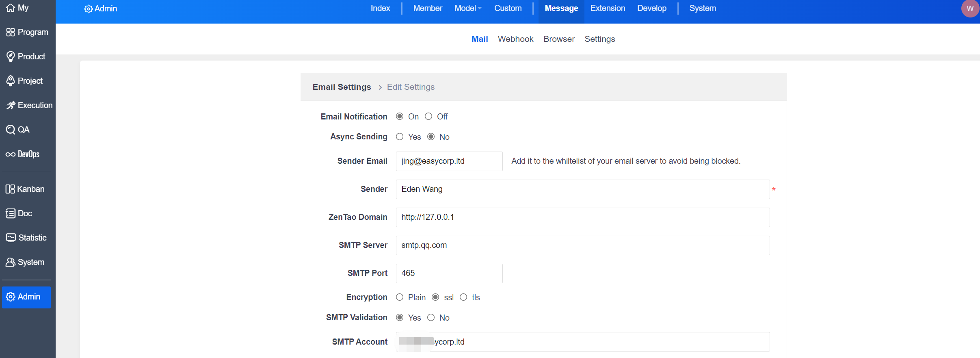The height and width of the screenshot is (358, 980).
Task: Turn Email Notification Off
Action: (428, 117)
